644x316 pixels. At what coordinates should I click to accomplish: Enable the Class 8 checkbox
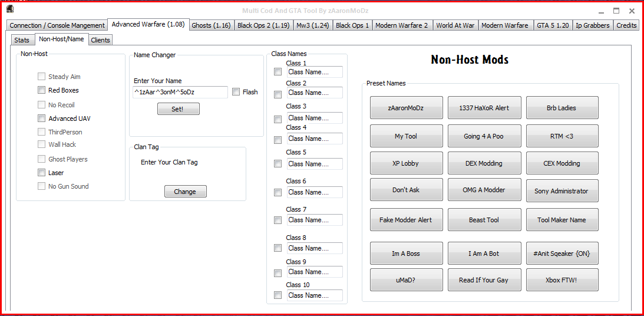pos(278,248)
